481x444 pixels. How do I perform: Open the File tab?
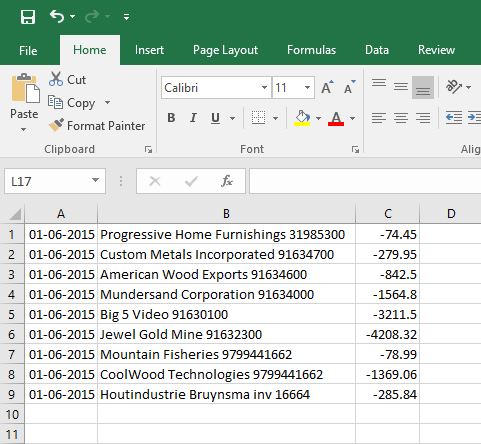28,50
